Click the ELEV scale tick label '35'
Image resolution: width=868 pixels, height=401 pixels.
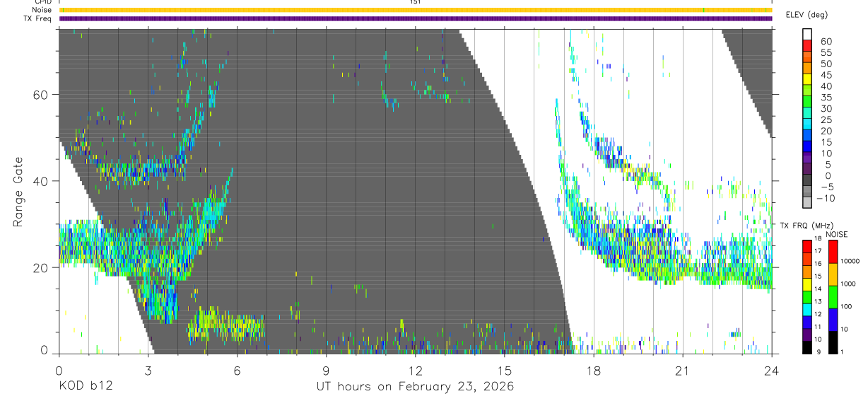coord(825,98)
